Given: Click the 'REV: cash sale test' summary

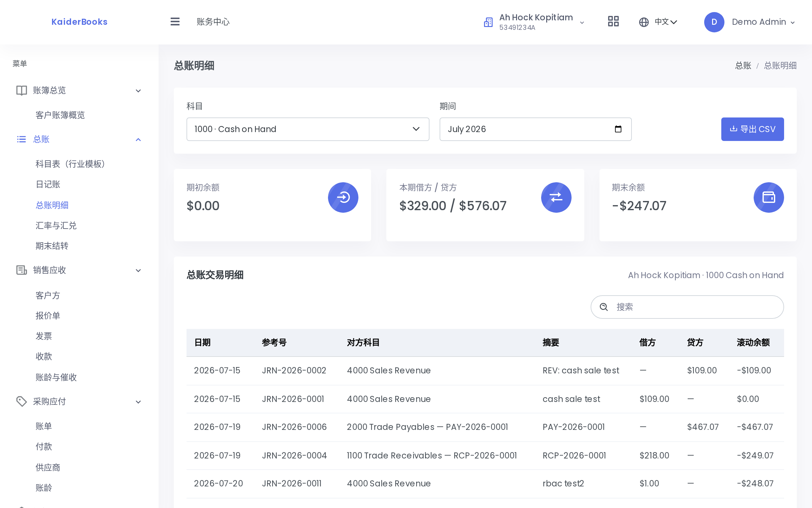Looking at the screenshot, I should coord(580,370).
